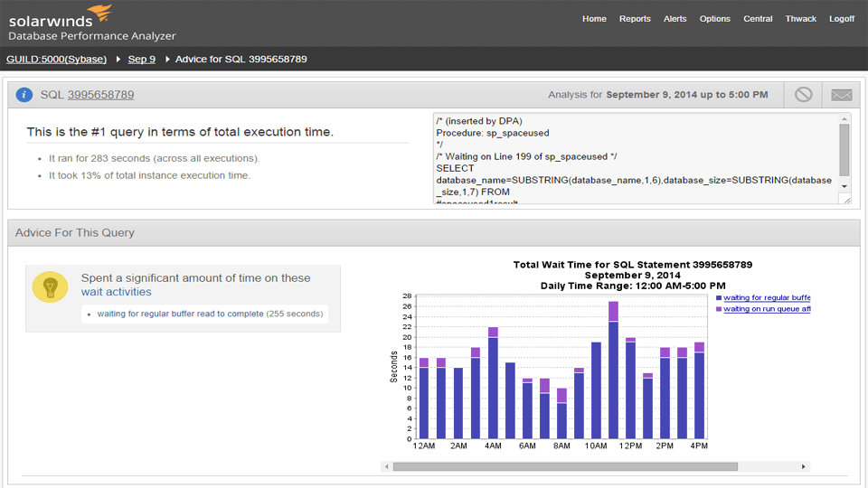Click the Sep 9 breadcrumb link

tap(142, 60)
